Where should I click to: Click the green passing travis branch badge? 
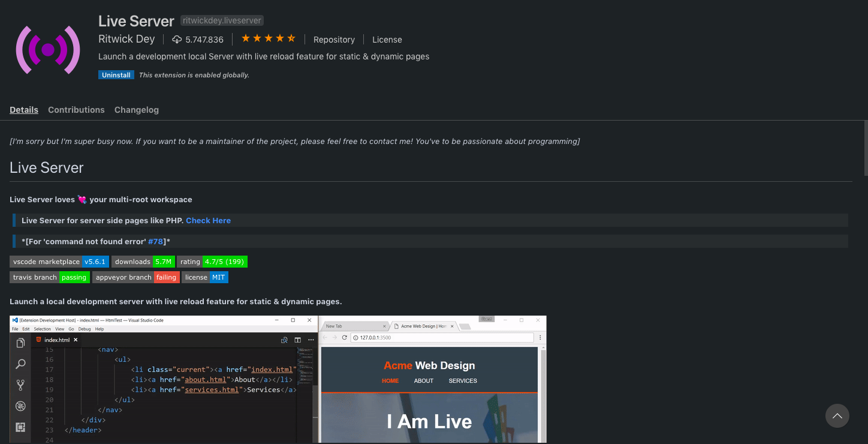74,277
